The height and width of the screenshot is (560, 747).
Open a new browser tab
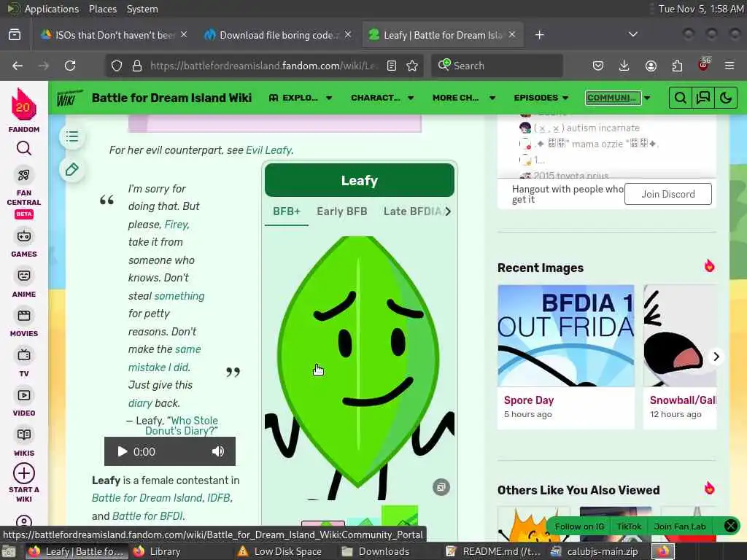[x=539, y=35]
